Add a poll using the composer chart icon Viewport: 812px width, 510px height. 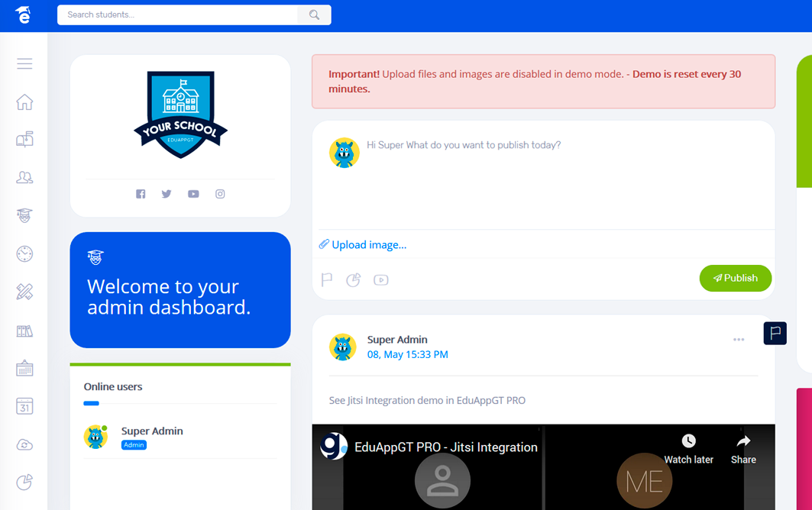pyautogui.click(x=353, y=280)
